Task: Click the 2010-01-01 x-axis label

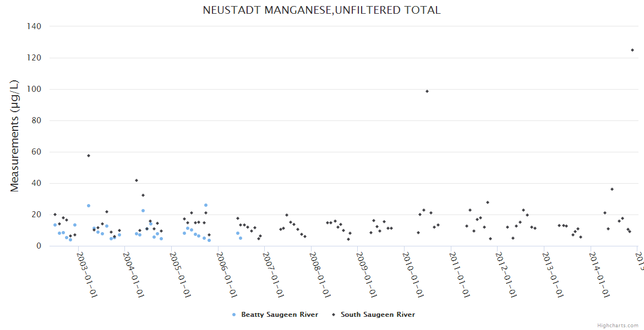Action: coord(413,274)
